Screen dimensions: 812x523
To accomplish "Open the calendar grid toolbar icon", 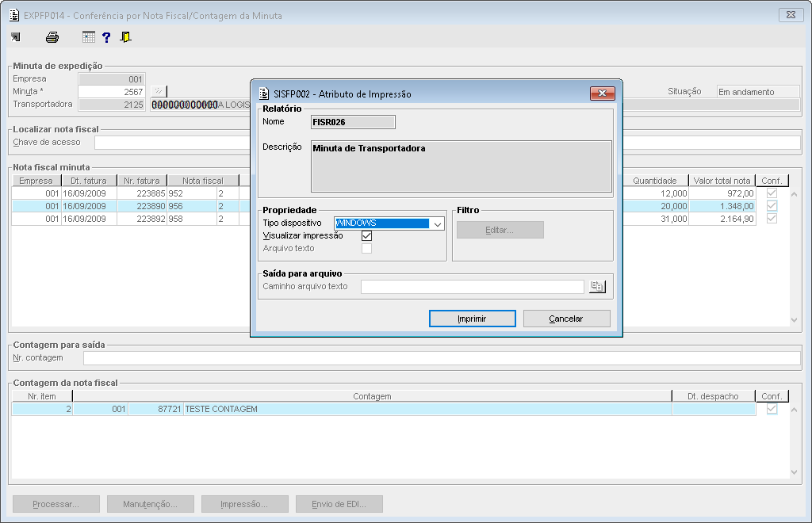I will click(89, 37).
